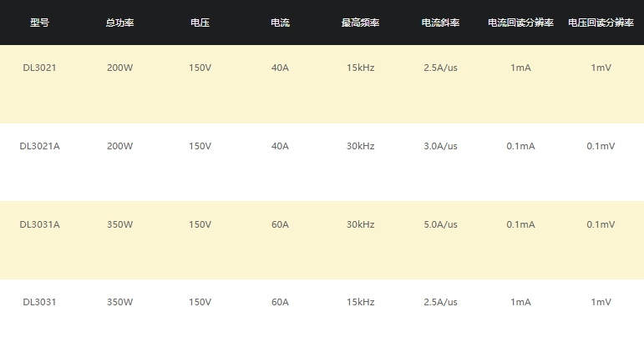
Task: Open the DL3031A model entry
Action: pos(39,224)
